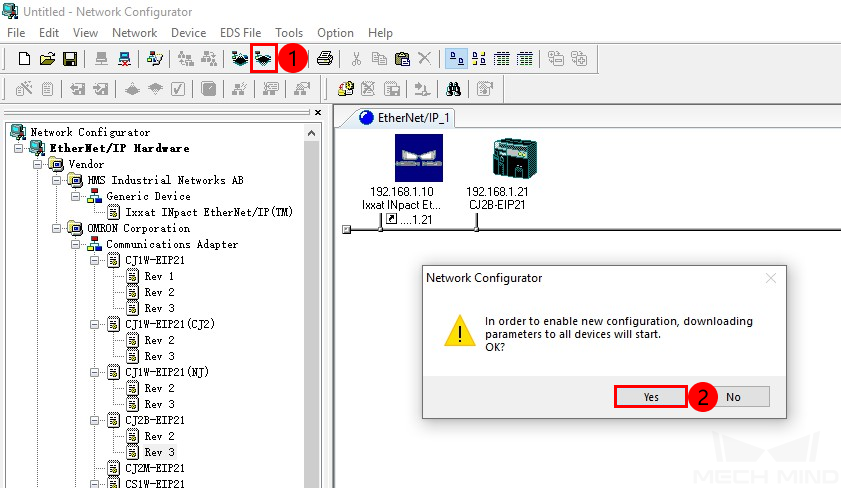Close the Network Configurator dialog
This screenshot has height=488, width=841.
pyautogui.click(x=771, y=278)
